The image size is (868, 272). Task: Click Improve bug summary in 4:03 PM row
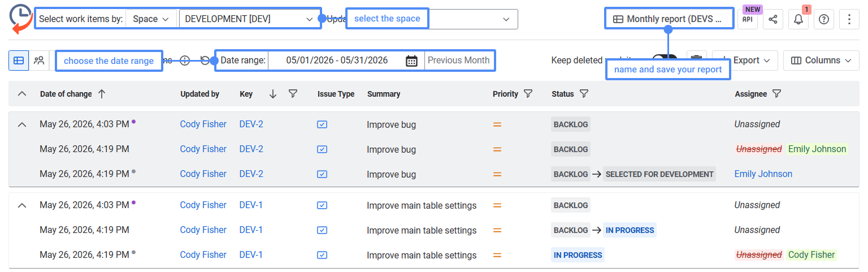pyautogui.click(x=391, y=124)
